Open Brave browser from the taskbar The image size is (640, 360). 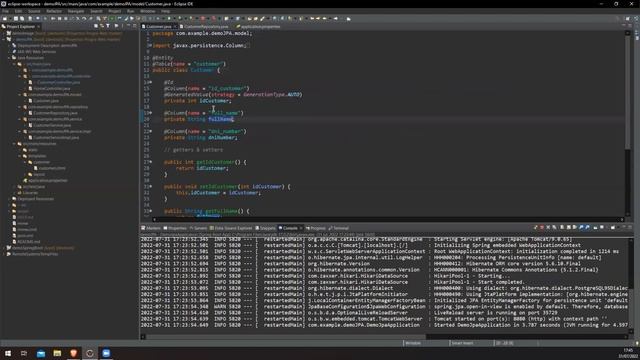(x=73, y=353)
